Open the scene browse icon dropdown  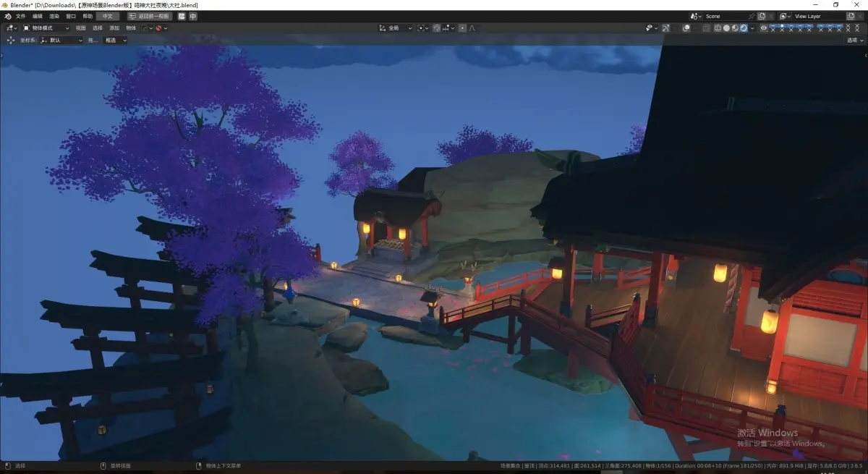point(696,16)
